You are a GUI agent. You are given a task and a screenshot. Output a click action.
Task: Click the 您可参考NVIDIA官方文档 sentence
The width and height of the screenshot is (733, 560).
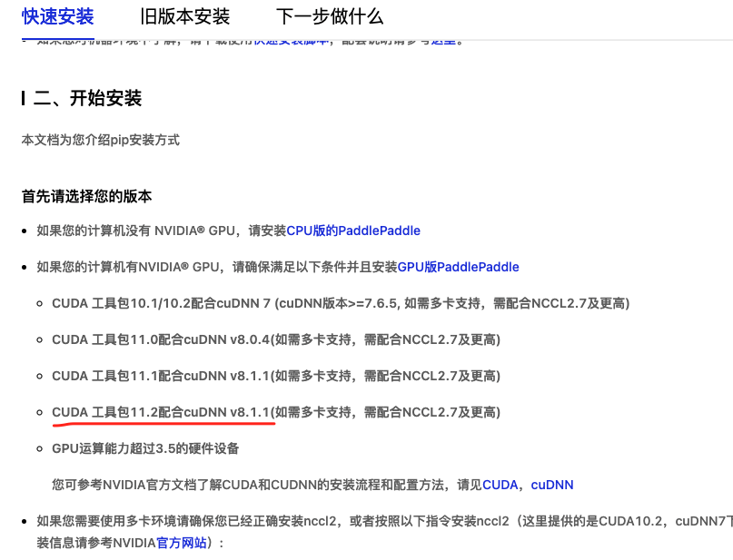[x=312, y=485]
